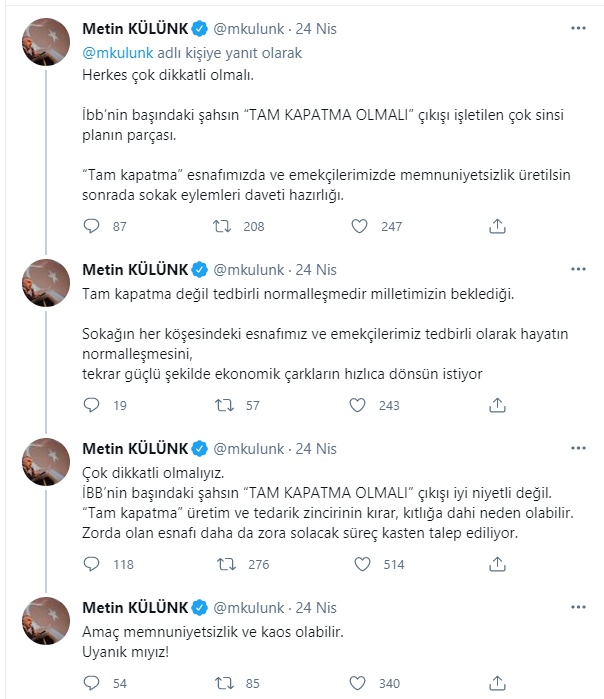Image resolution: width=604 pixels, height=699 pixels.
Task: Retweet the tweet with 85 retweets
Action: 225,683
